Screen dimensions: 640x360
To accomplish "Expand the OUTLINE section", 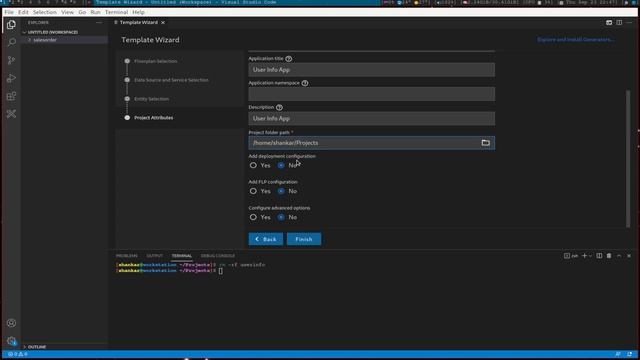I will (37, 347).
